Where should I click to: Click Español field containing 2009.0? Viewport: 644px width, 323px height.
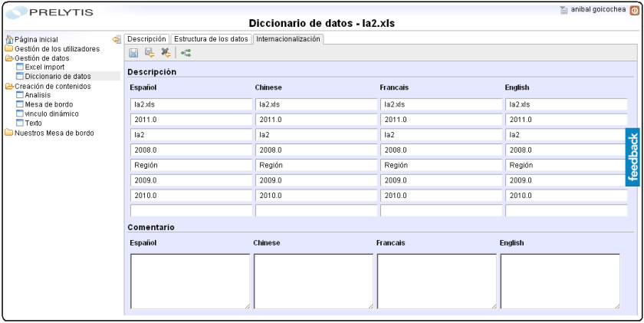191,180
